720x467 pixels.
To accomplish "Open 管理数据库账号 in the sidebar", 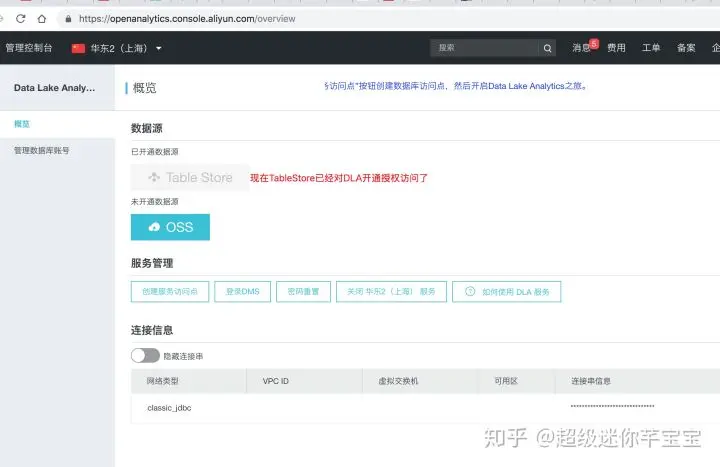I will (41, 151).
